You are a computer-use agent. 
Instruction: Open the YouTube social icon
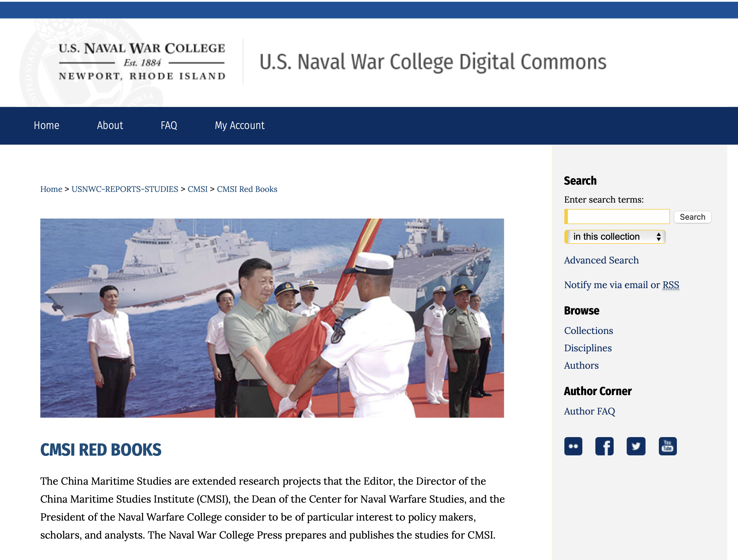667,446
